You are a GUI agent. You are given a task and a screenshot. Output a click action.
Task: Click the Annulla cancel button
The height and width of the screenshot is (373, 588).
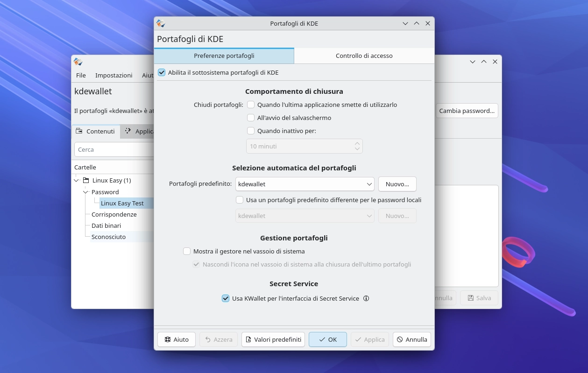411,339
